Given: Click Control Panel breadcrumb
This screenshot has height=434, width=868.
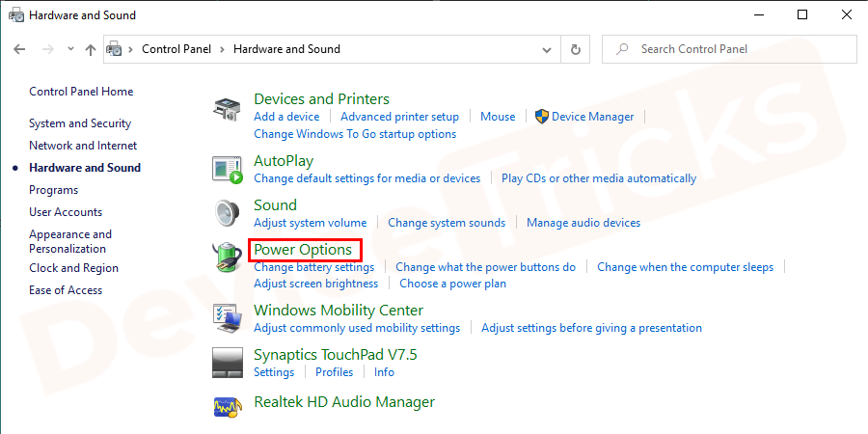Looking at the screenshot, I should tap(176, 49).
